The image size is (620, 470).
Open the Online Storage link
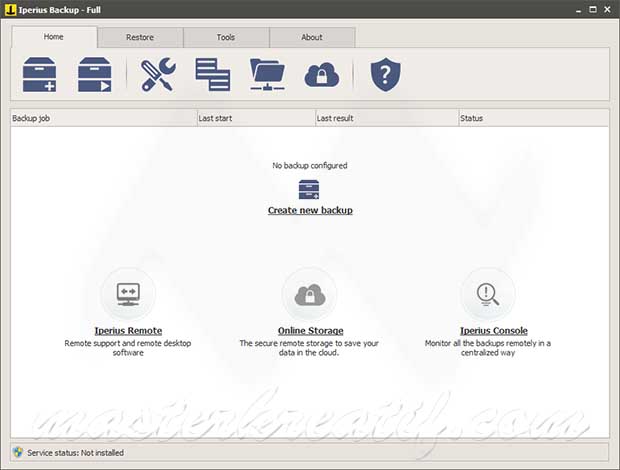310,330
